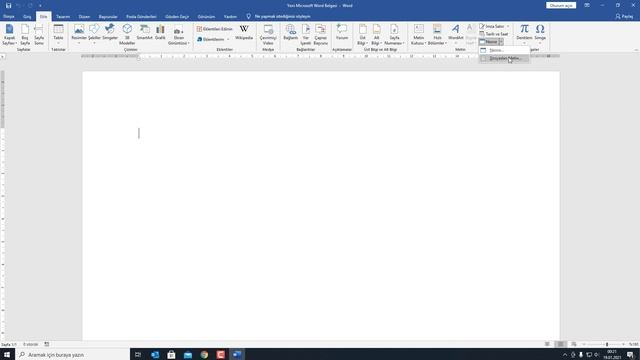
Task: Switch to Web Layout view icon
Action: click(573, 344)
